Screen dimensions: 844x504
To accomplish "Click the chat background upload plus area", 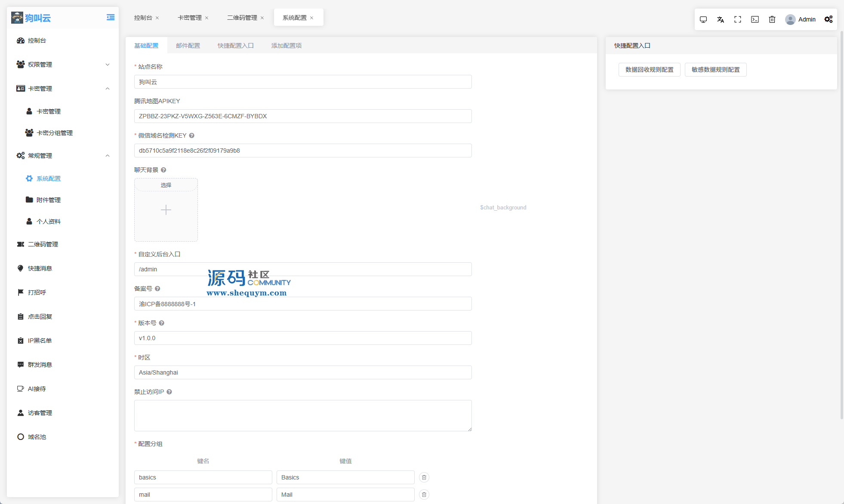I will click(x=166, y=210).
